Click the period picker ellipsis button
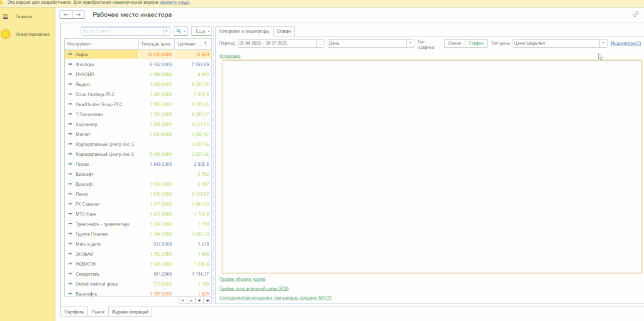This screenshot has width=644, height=321. pyautogui.click(x=321, y=43)
